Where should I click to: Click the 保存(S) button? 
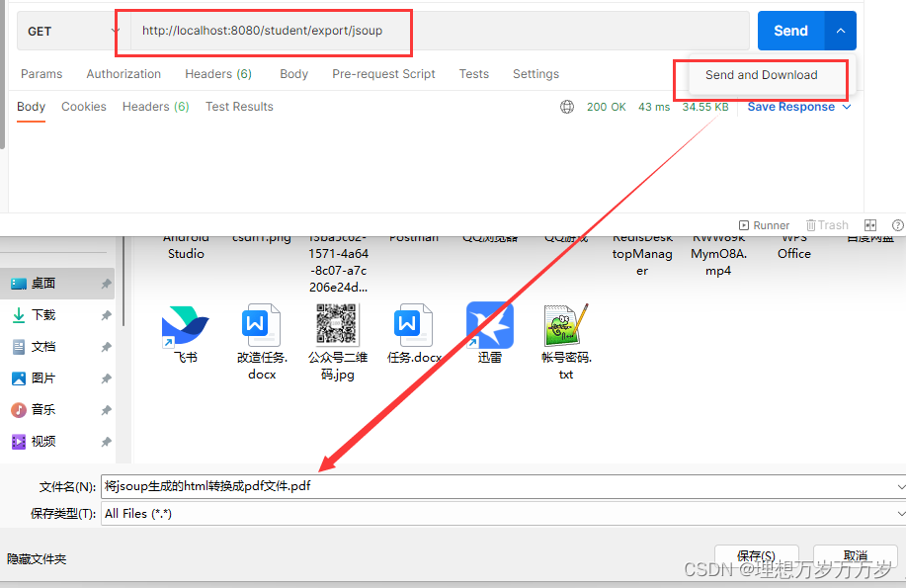[757, 556]
